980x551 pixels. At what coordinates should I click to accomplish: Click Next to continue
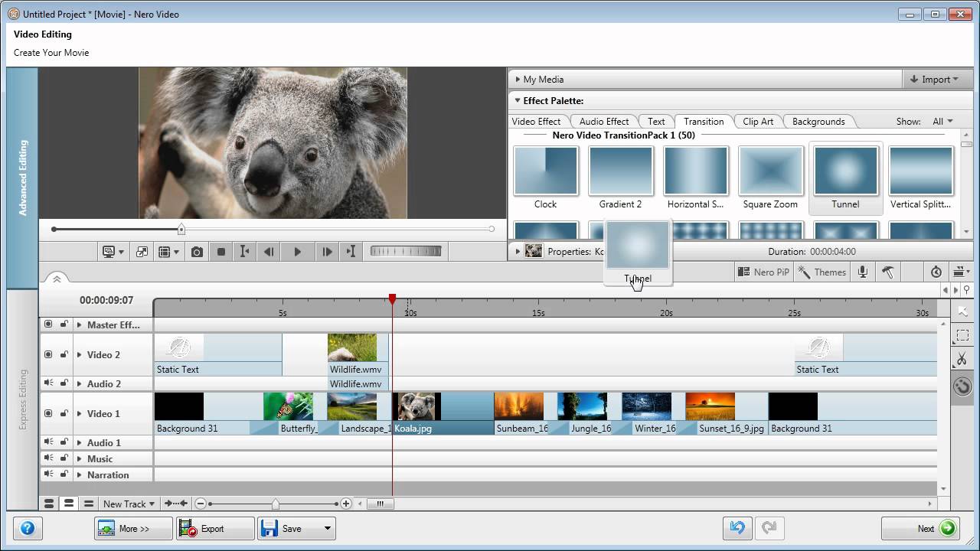pyautogui.click(x=921, y=528)
